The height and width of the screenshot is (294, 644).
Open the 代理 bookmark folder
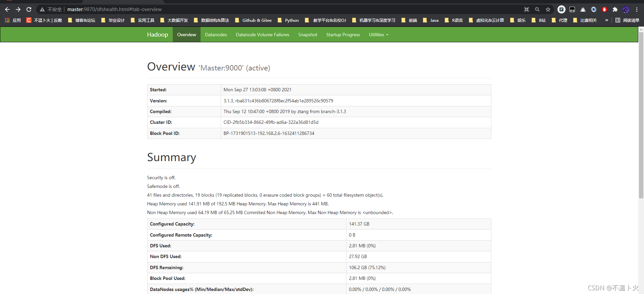[559, 20]
